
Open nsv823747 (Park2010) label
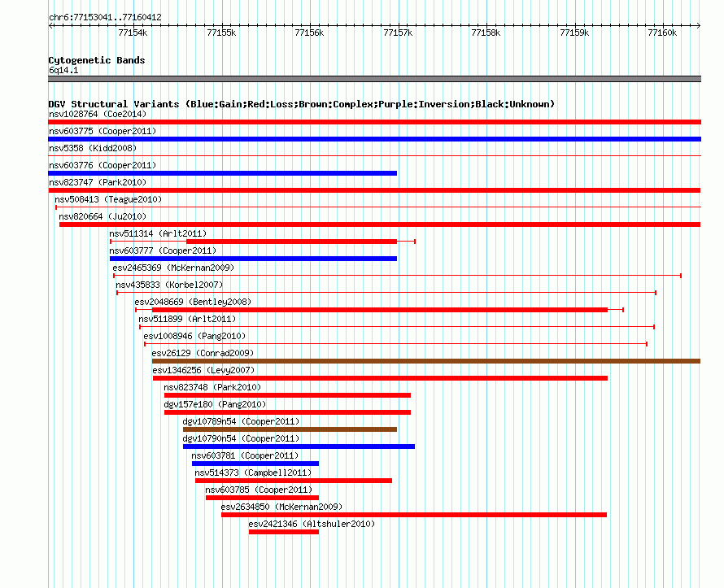click(x=98, y=182)
